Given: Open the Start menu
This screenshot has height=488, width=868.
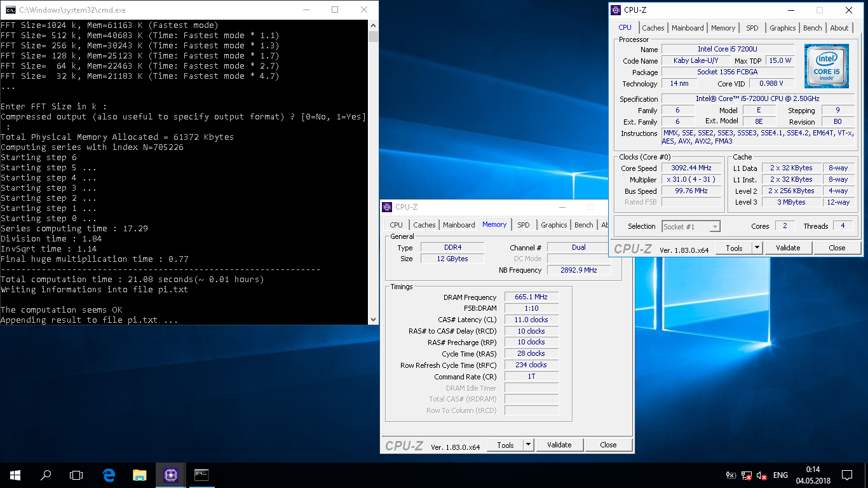Looking at the screenshot, I should click(x=15, y=475).
